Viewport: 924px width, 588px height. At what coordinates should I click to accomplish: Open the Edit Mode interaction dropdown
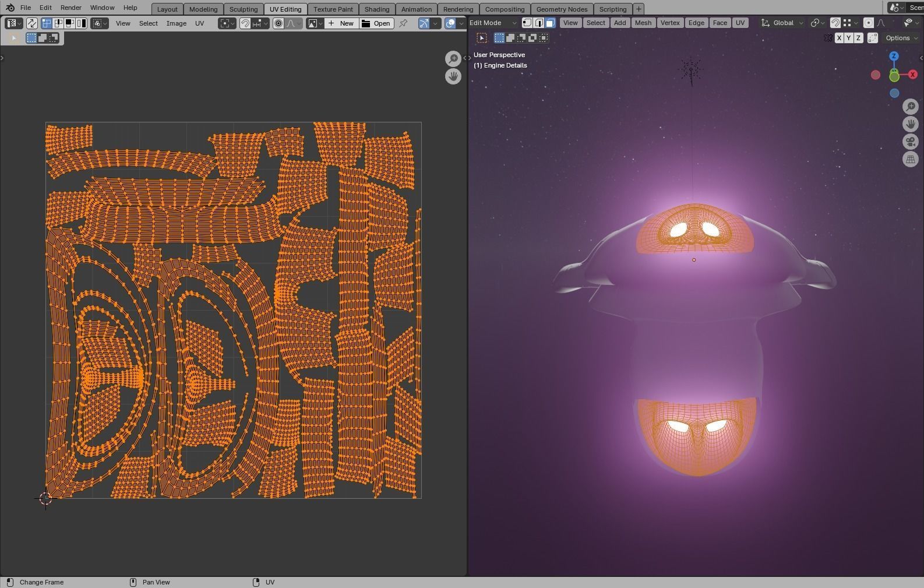point(493,23)
